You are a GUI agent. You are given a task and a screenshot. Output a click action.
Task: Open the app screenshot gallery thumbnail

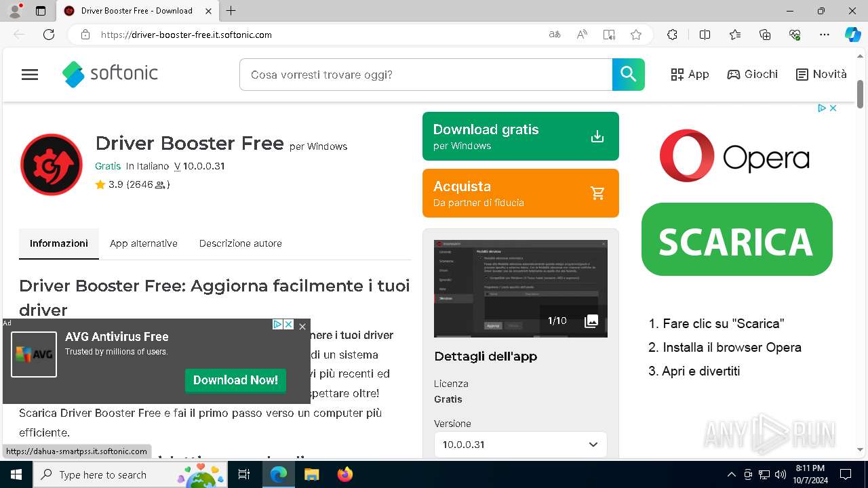tap(521, 289)
